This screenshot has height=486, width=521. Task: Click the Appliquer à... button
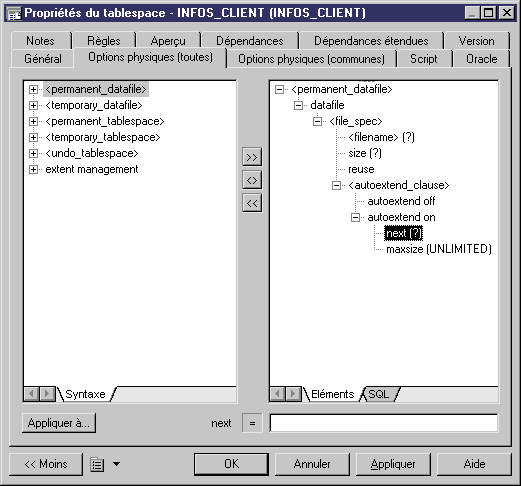click(59, 423)
